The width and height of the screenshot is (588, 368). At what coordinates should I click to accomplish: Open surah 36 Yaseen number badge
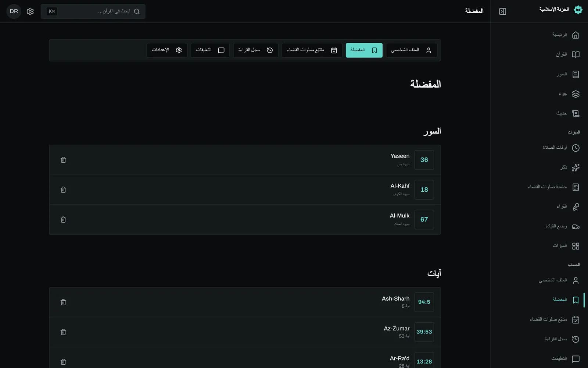click(x=424, y=160)
